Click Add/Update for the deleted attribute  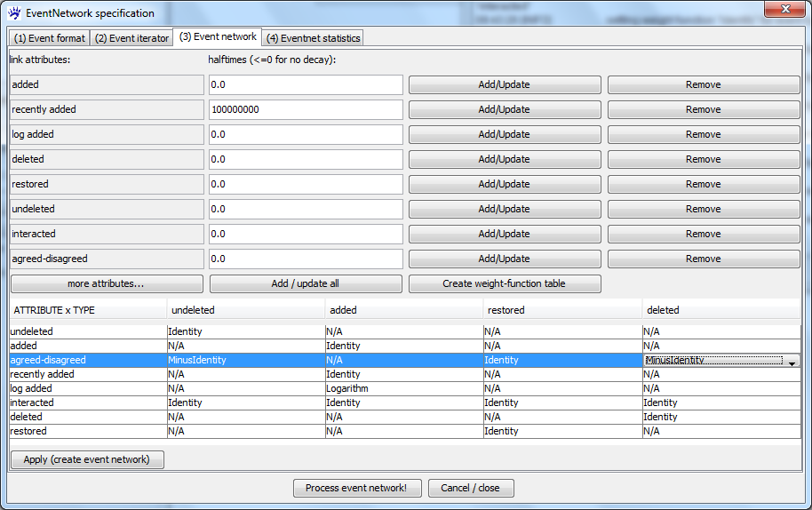(x=505, y=159)
